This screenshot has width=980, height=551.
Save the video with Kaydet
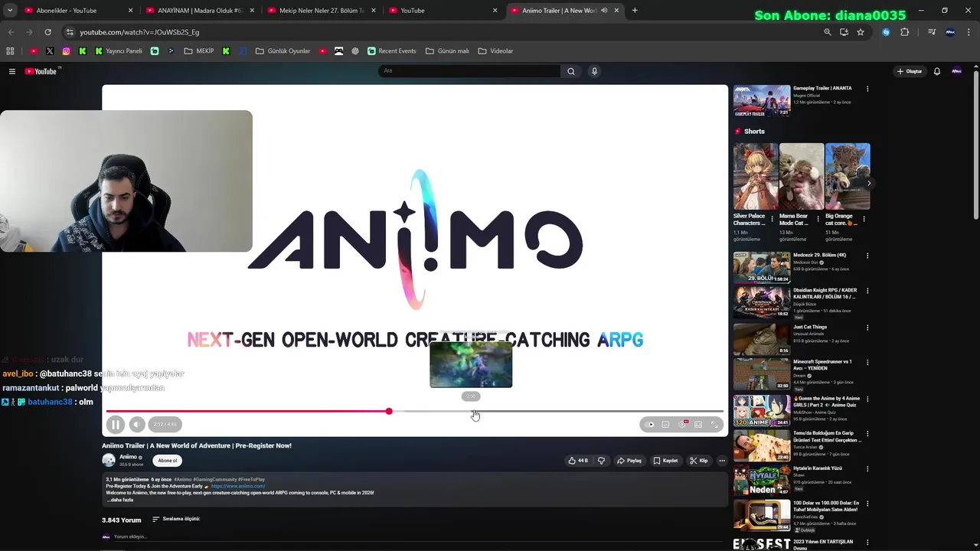(665, 461)
